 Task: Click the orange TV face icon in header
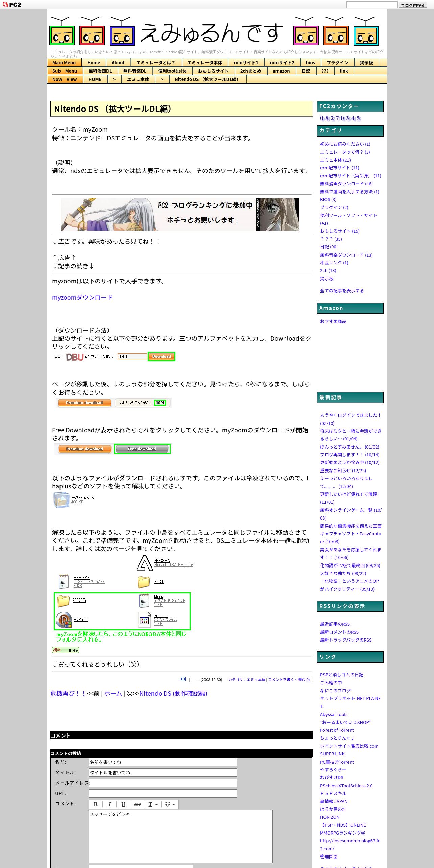point(336,31)
